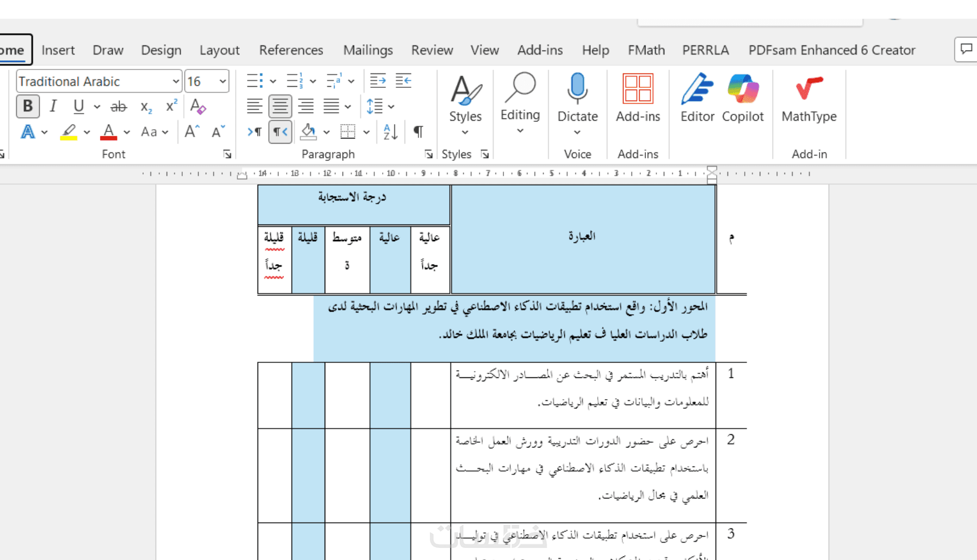The image size is (977, 560).
Task: Sort the selected text
Action: pos(391,132)
